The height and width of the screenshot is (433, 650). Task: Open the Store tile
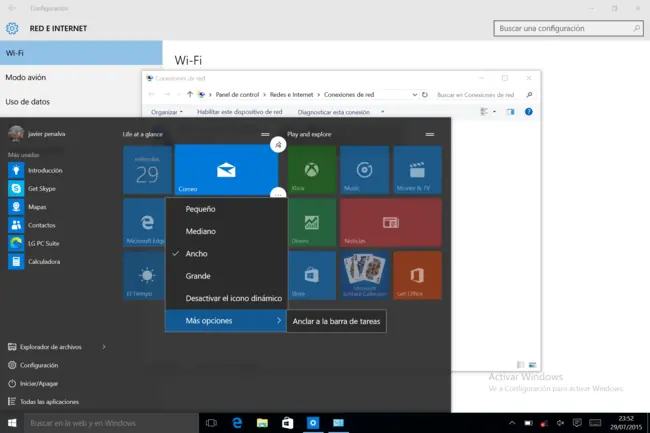(x=312, y=276)
